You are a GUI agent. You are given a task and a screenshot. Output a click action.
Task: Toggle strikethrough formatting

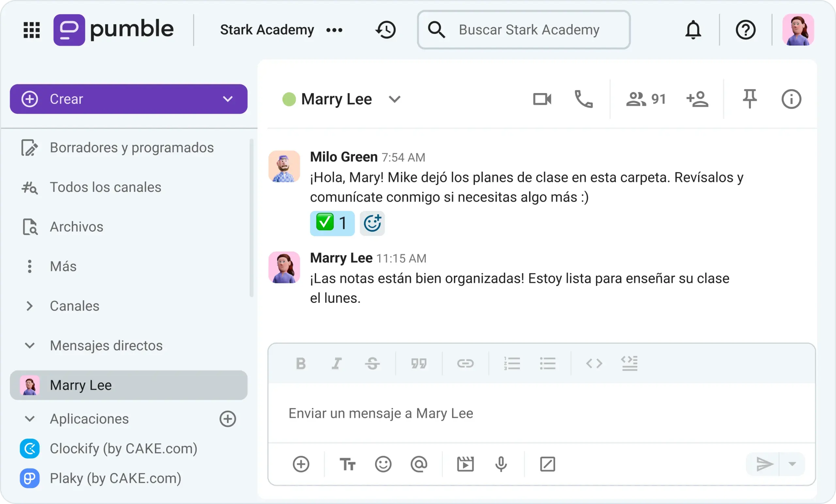[373, 364]
